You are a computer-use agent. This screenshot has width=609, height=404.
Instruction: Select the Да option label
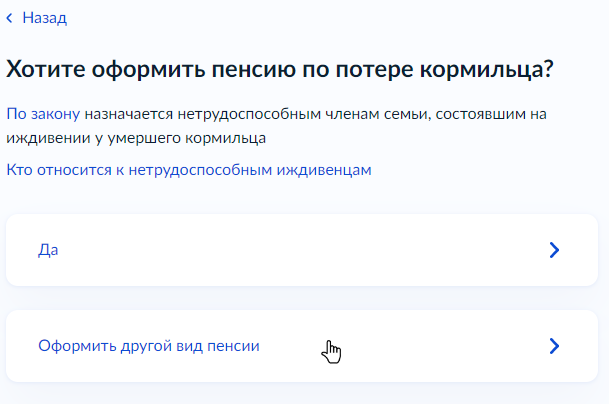click(48, 250)
